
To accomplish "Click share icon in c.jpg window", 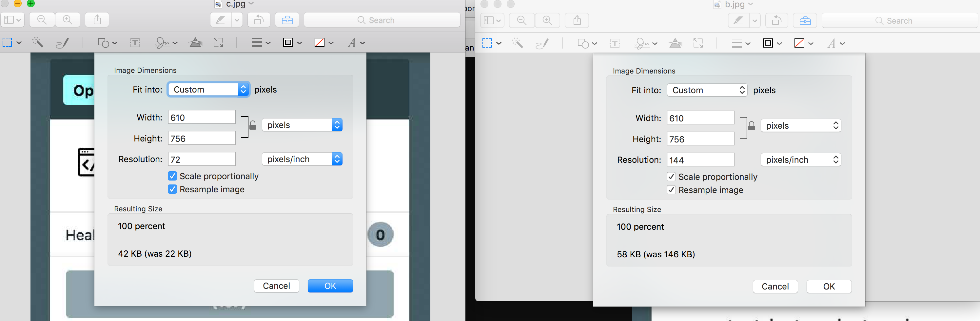I will 97,20.
